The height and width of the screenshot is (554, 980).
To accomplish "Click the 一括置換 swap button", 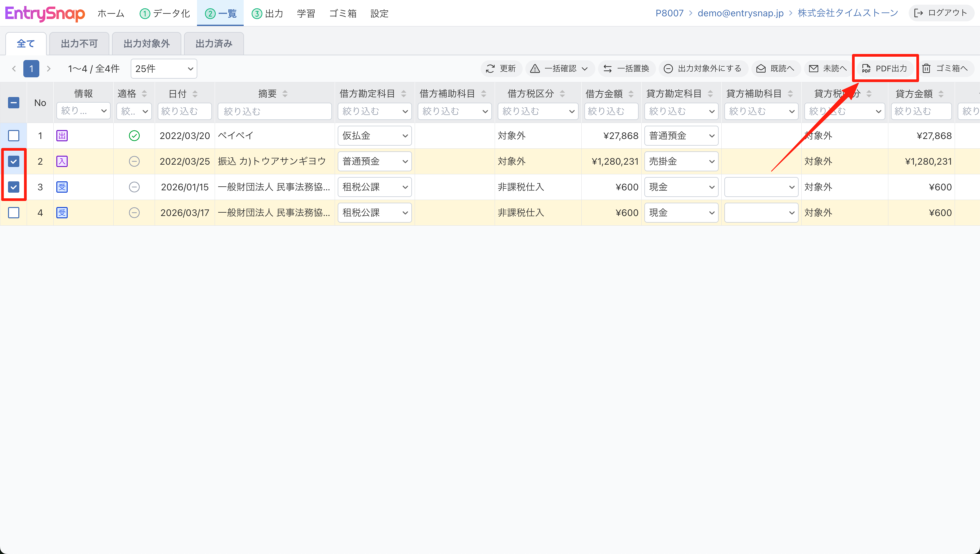I will click(626, 68).
